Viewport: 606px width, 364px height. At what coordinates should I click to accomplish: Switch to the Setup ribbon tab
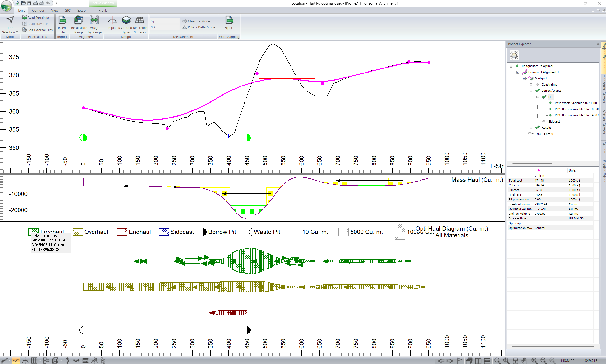(81, 10)
